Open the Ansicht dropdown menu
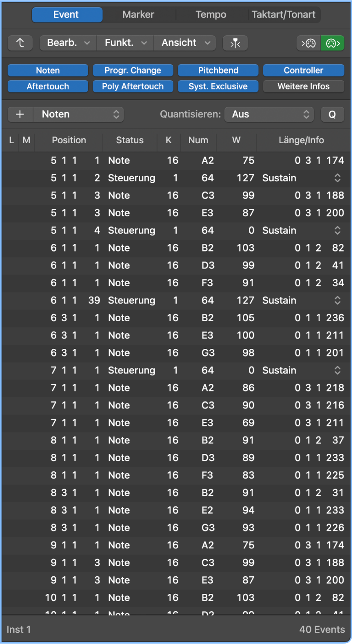Screen dimensions: 353x644 [186, 43]
